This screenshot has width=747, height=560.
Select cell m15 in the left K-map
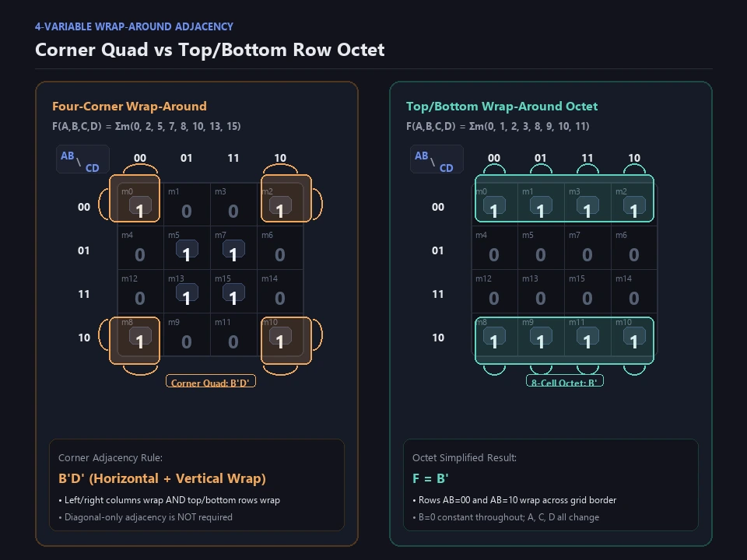click(233, 292)
